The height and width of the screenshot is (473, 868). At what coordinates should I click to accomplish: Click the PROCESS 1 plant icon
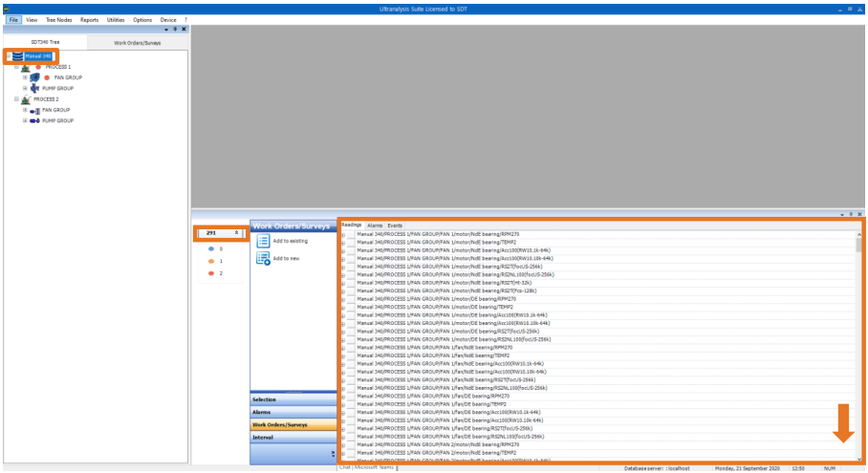25,67
